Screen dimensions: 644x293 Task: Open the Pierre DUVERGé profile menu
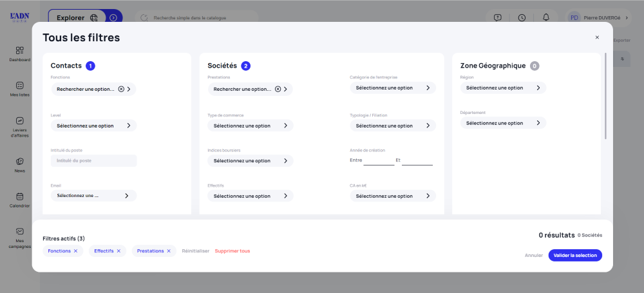coord(598,18)
